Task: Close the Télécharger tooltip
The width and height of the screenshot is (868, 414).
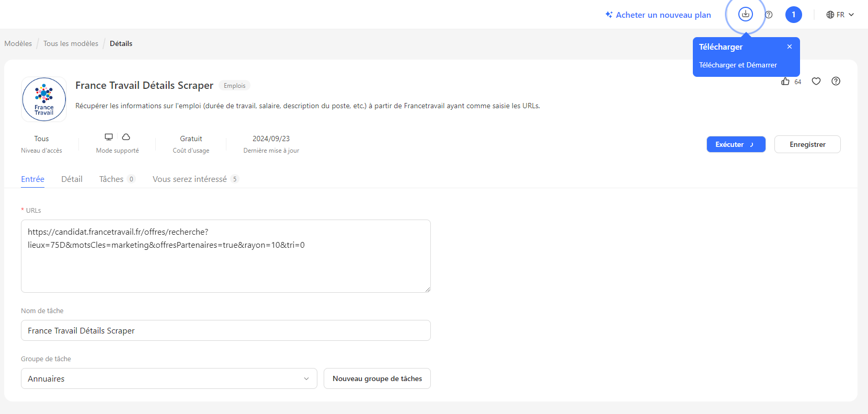Action: 790,47
